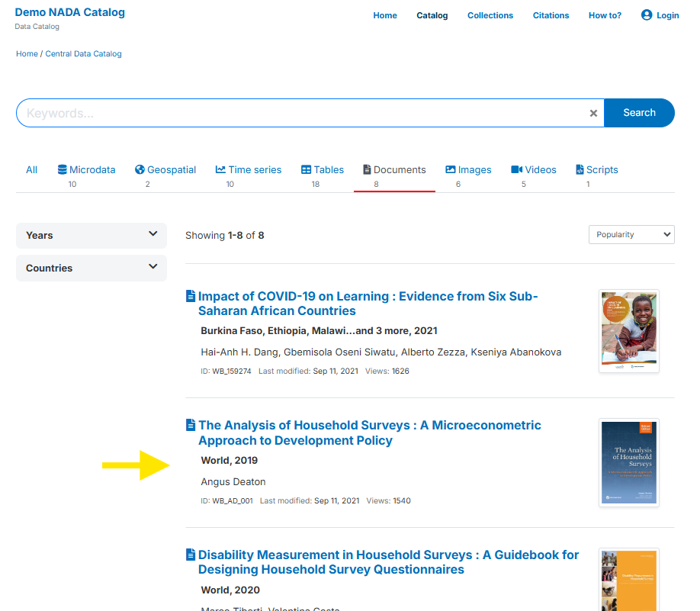Open the Collections menu item

(x=490, y=15)
